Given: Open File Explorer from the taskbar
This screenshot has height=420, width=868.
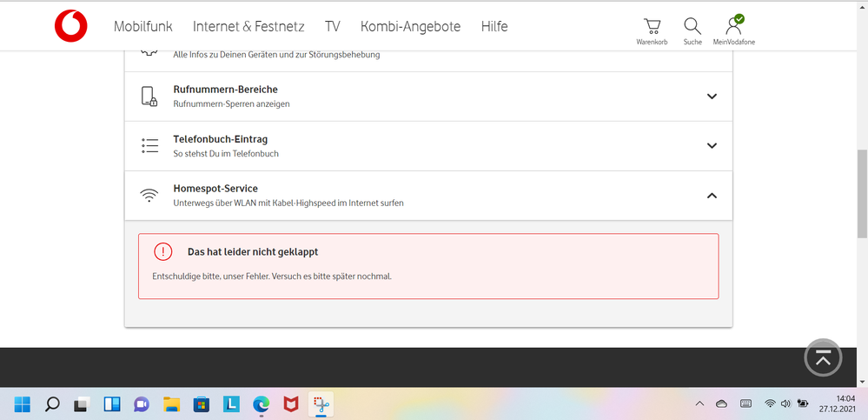Looking at the screenshot, I should pos(172,404).
